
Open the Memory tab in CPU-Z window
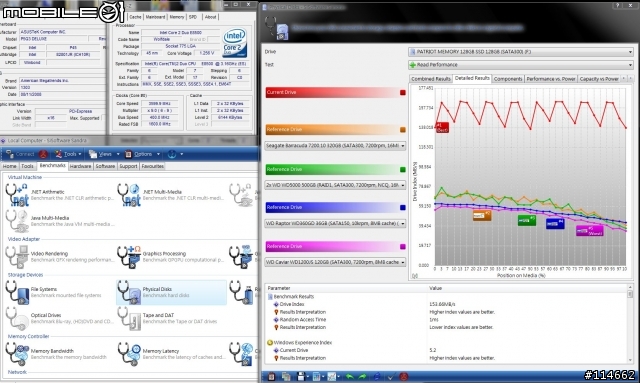177,17
